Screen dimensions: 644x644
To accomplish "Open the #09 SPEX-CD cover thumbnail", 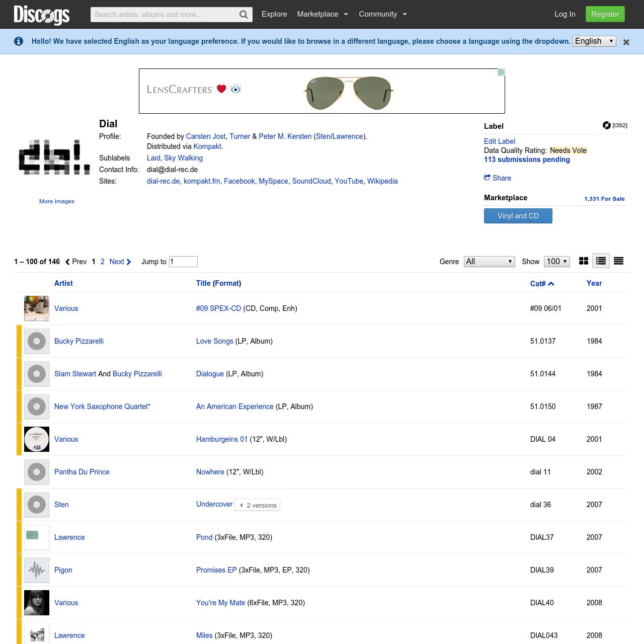I will tap(37, 308).
